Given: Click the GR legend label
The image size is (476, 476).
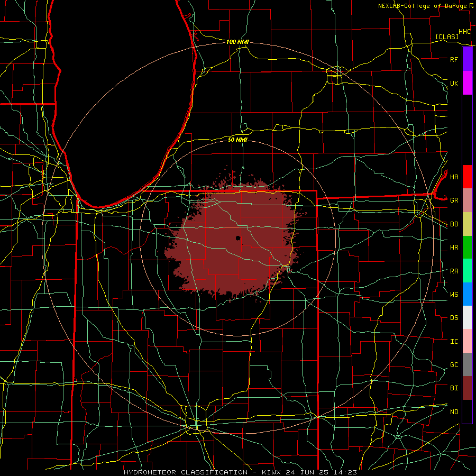Looking at the screenshot, I should (x=454, y=200).
